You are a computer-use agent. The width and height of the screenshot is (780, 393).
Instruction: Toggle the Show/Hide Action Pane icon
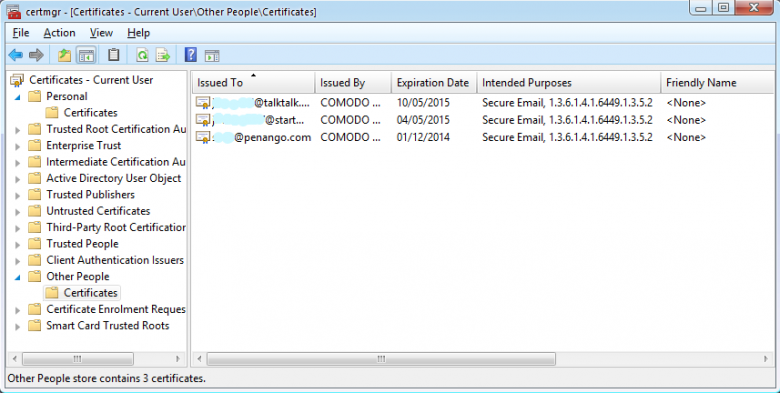point(212,56)
